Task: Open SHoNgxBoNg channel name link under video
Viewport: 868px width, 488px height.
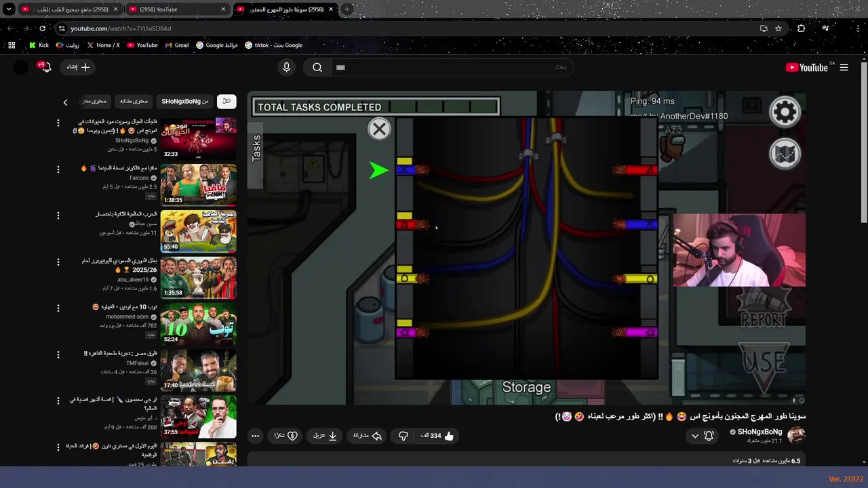Action: pyautogui.click(x=759, y=432)
